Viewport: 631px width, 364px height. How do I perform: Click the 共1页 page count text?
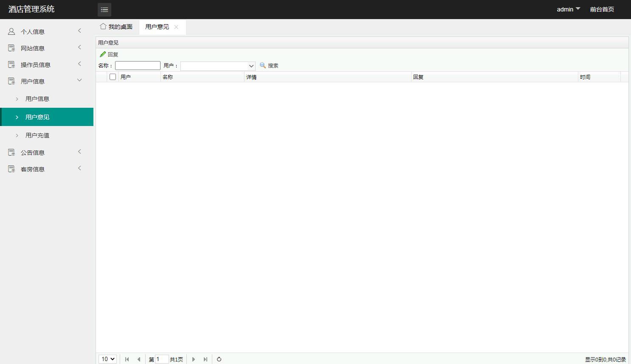coord(176,359)
